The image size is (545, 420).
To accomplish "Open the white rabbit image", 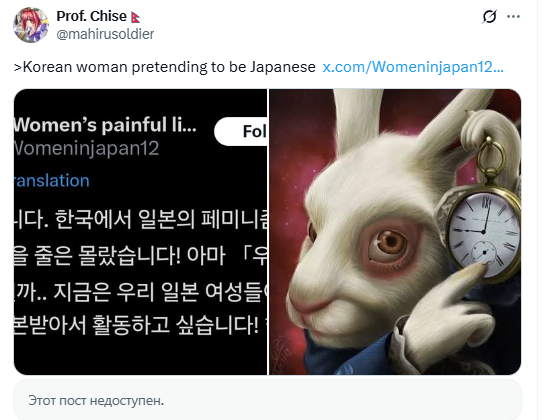I will click(x=395, y=232).
